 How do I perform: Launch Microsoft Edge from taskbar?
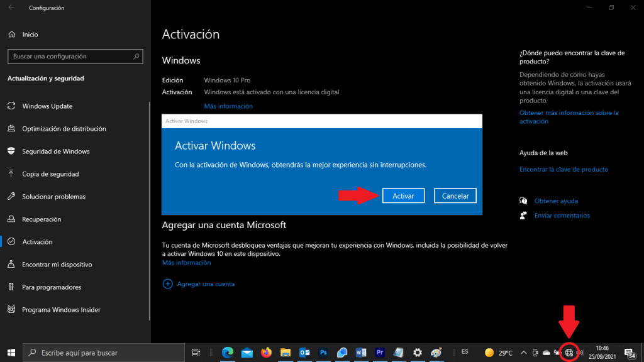(x=228, y=353)
